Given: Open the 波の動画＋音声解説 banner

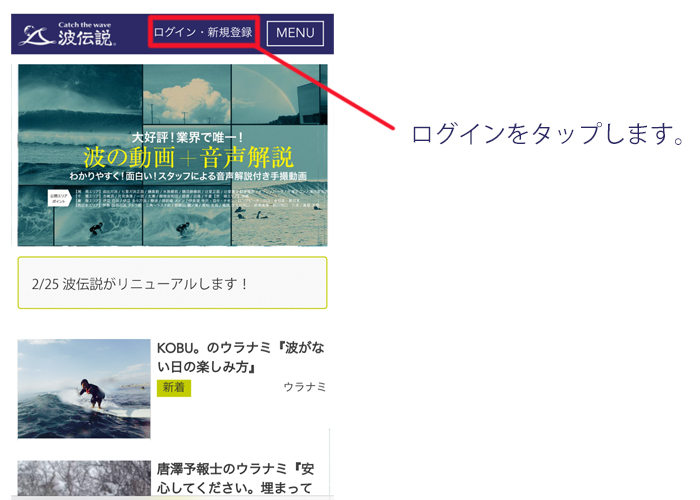Looking at the screenshot, I should click(172, 155).
